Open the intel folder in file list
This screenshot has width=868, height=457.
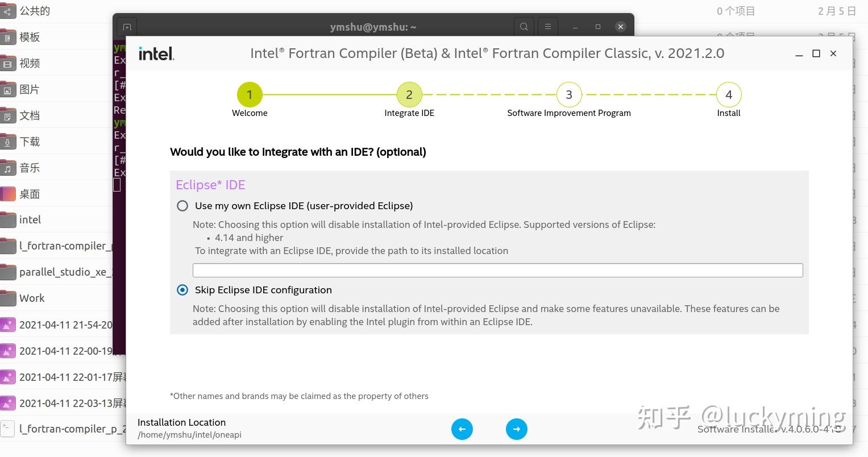click(30, 220)
